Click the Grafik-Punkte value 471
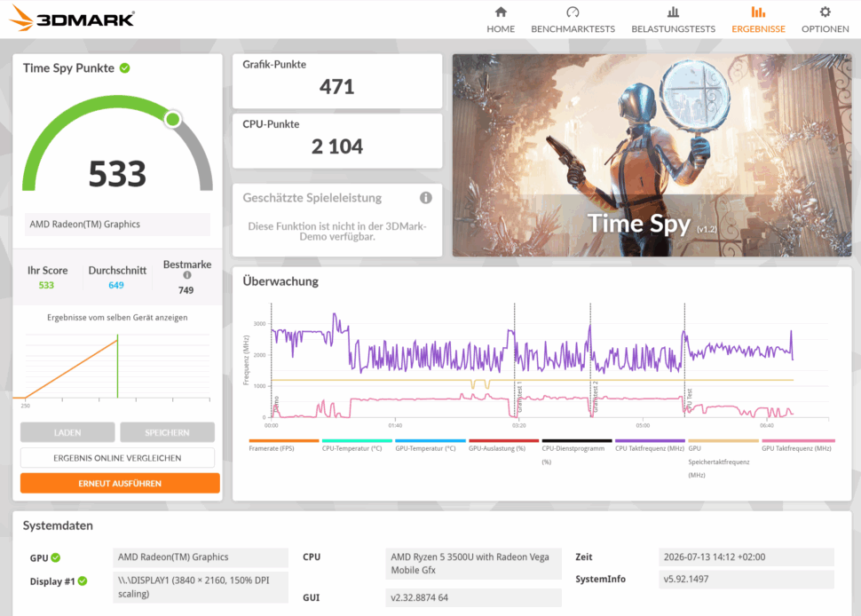The height and width of the screenshot is (616, 861). pyautogui.click(x=337, y=87)
